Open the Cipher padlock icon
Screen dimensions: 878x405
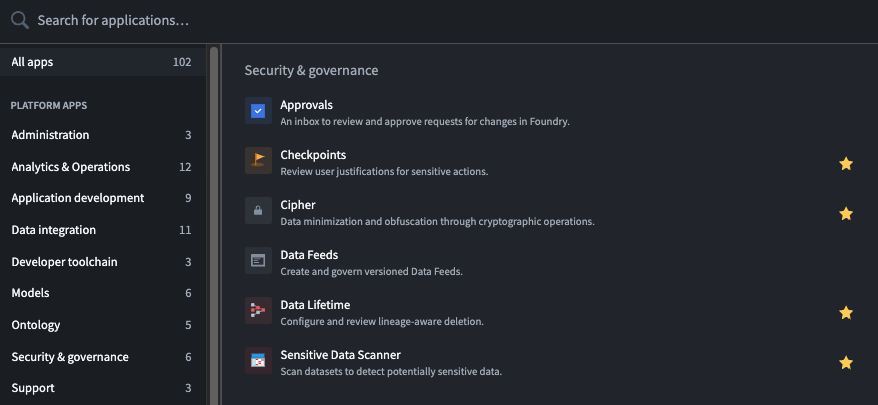(x=258, y=211)
